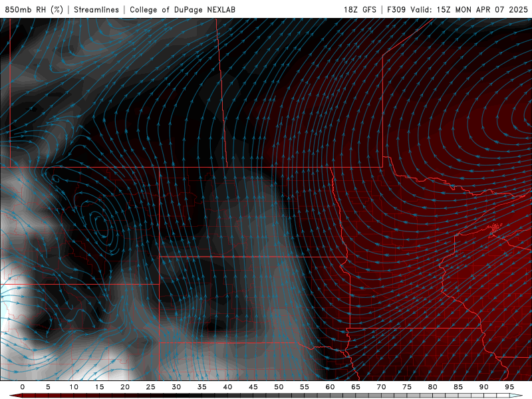This screenshot has height=399, width=532.
Task: Click the '85' value on the color scale
Action: click(458, 387)
